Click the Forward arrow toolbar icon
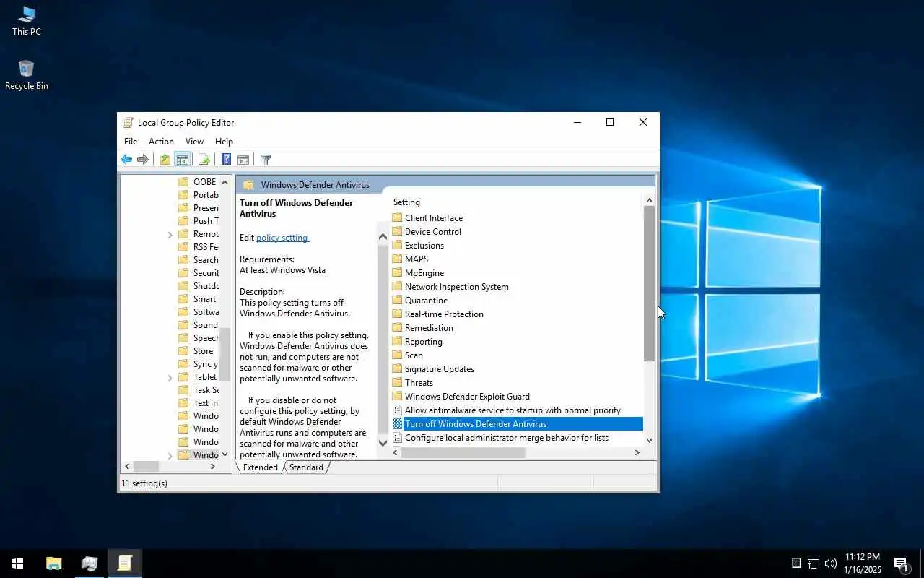The width and height of the screenshot is (924, 578). coord(143,160)
